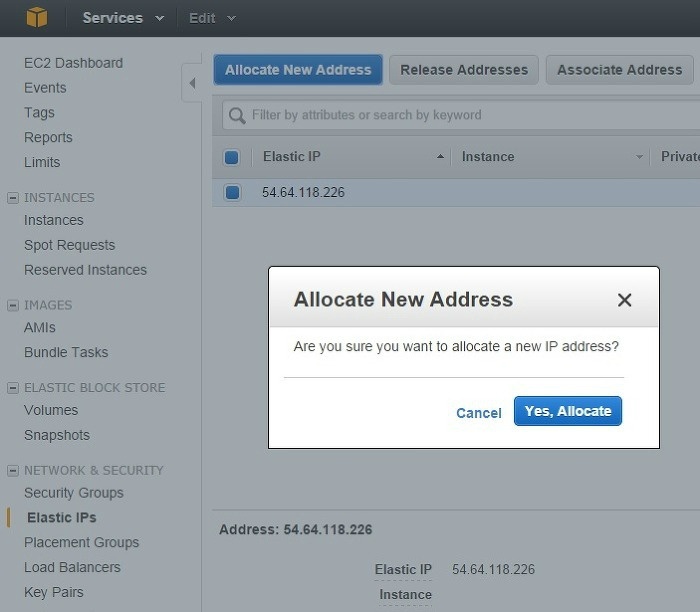Image resolution: width=700 pixels, height=612 pixels.
Task: Collapse the INSTANCES section
Action: (x=13, y=198)
